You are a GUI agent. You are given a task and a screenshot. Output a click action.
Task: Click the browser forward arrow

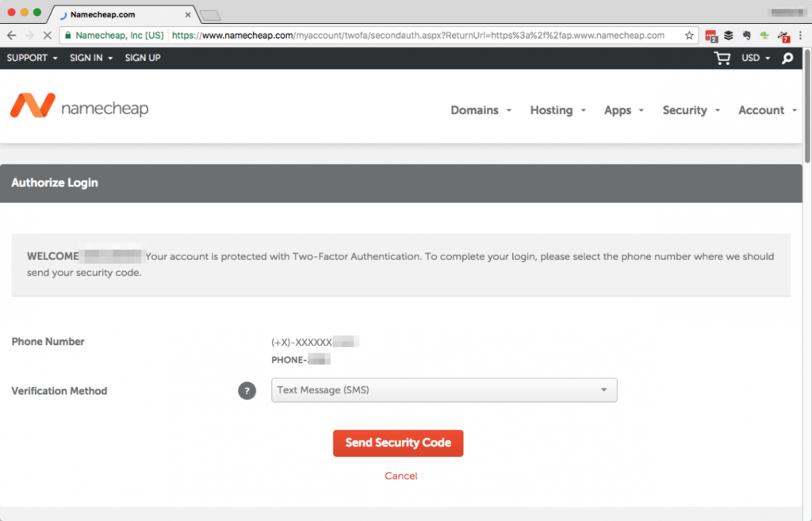(29, 35)
